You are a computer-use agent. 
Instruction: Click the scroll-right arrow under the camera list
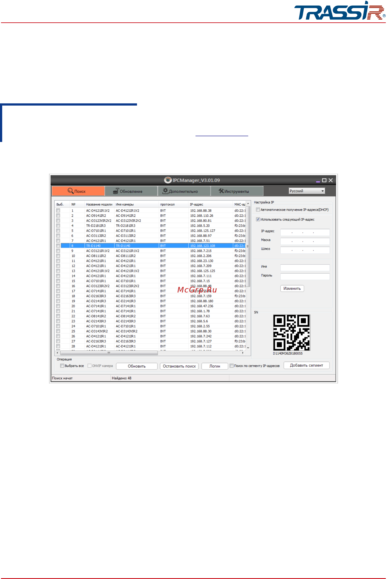coord(243,353)
